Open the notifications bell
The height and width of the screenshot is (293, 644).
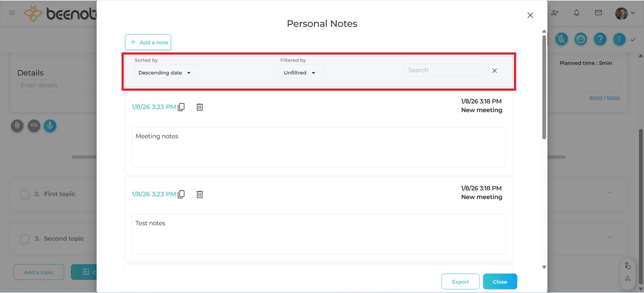576,13
